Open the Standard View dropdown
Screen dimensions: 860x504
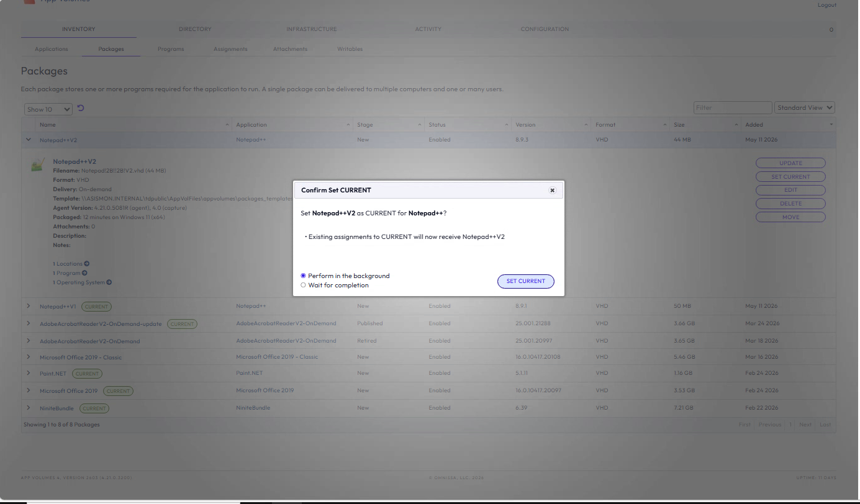[805, 108]
